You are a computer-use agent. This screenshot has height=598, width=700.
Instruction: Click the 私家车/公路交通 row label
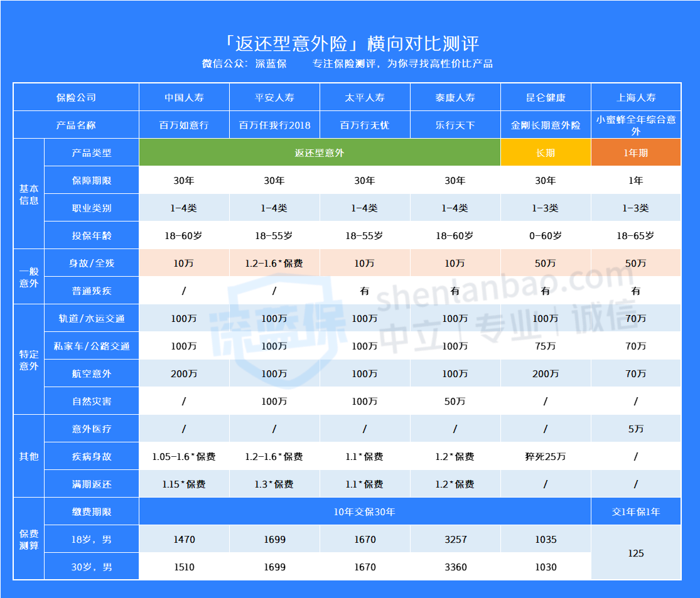point(92,346)
